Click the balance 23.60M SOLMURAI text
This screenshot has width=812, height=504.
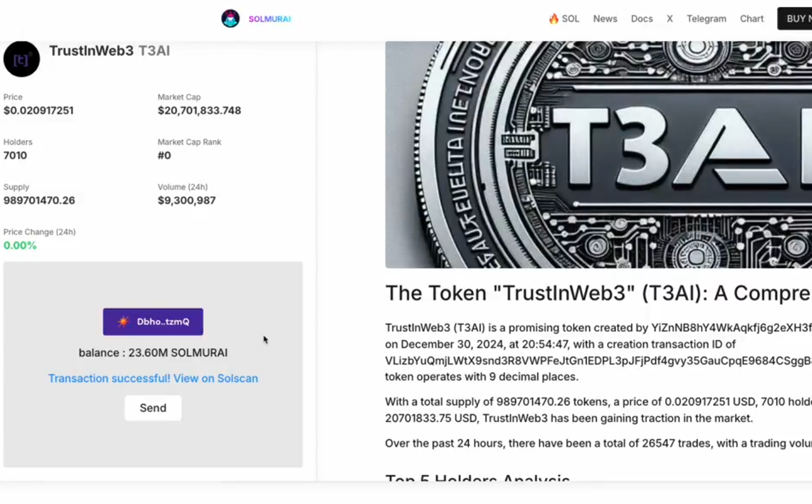click(153, 353)
